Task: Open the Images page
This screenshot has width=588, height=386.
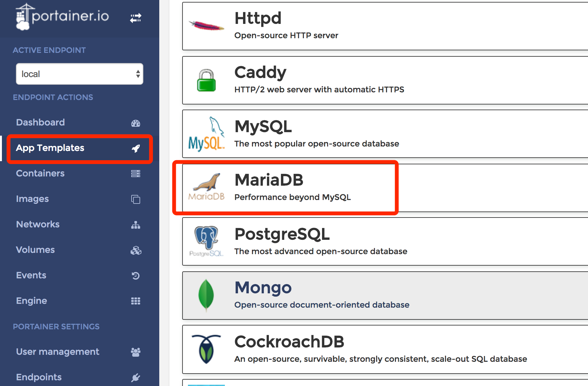Action: click(32, 199)
